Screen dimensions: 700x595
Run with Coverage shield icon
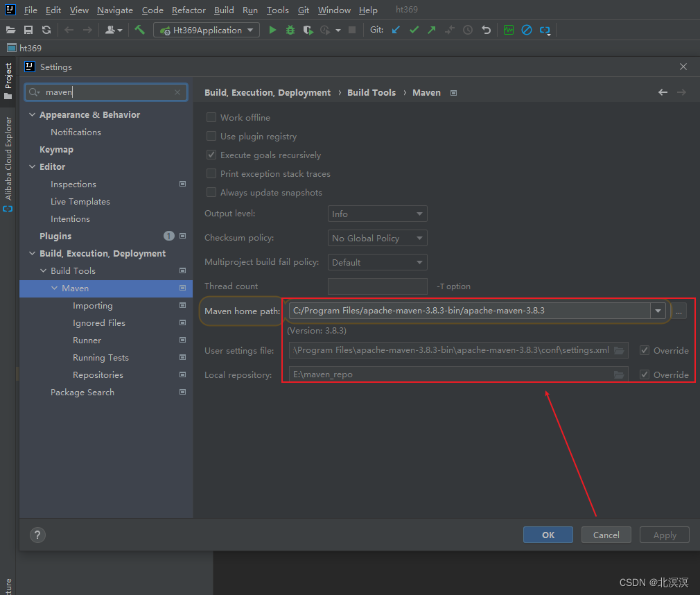click(x=308, y=30)
